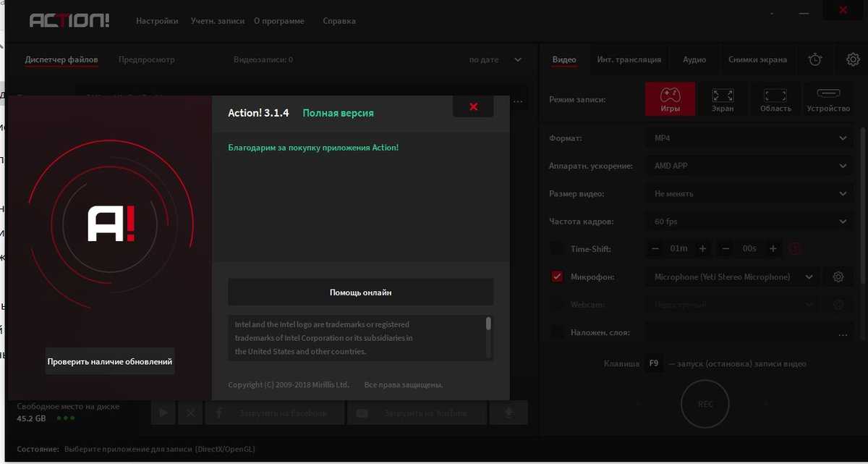Click the export arrow icon in the bottom bar
This screenshot has width=868, height=464.
click(509, 413)
